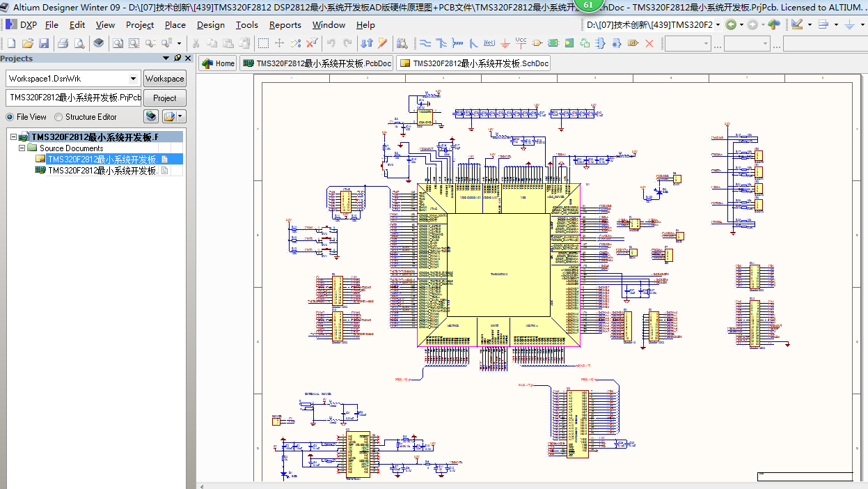
Task: Place a sheet symbol
Action: tap(553, 43)
